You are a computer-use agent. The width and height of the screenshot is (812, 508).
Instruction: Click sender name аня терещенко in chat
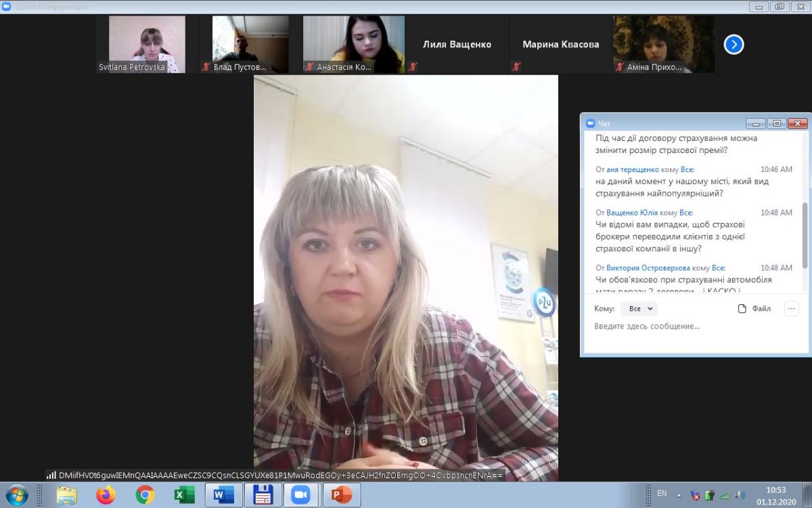(632, 169)
